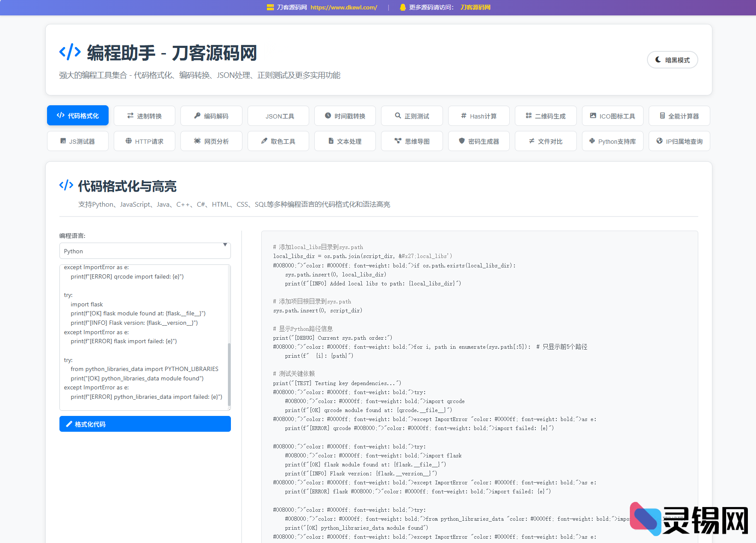Open the 二维码生成 tool
This screenshot has width=756, height=543.
546,116
